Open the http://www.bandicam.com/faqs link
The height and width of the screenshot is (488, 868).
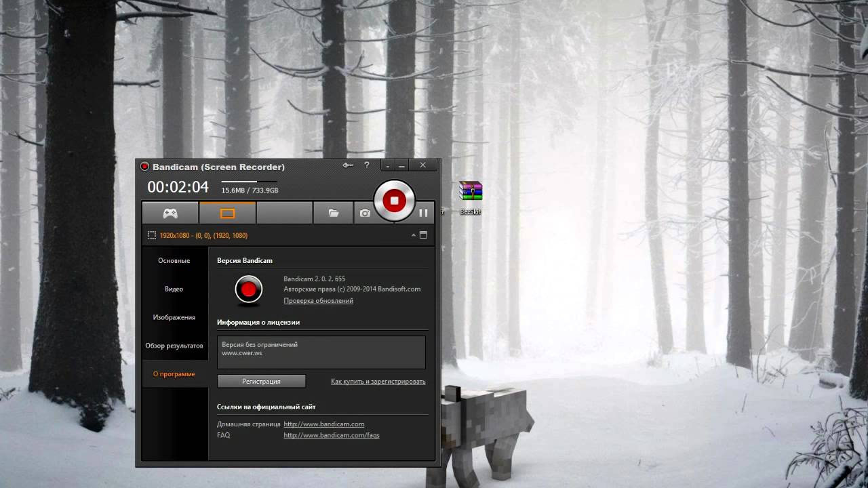(x=331, y=435)
